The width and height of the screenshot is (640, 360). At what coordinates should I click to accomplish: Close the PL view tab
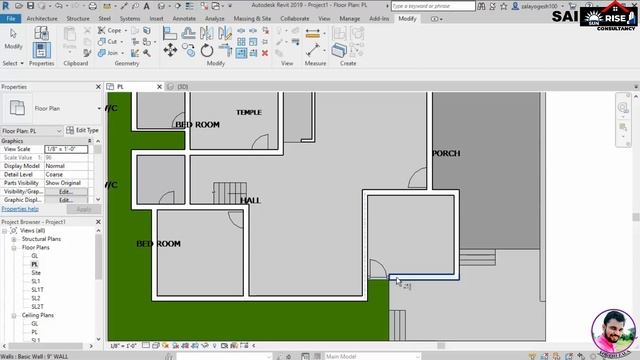[x=160, y=87]
